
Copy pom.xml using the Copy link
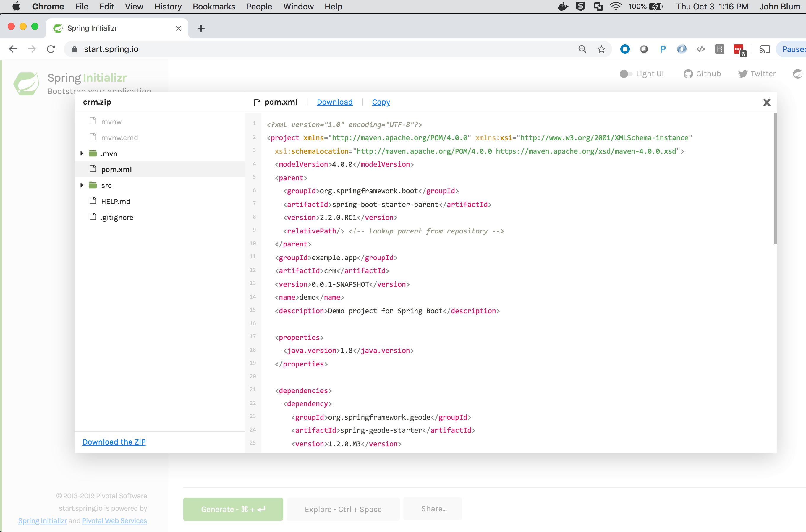[381, 102]
